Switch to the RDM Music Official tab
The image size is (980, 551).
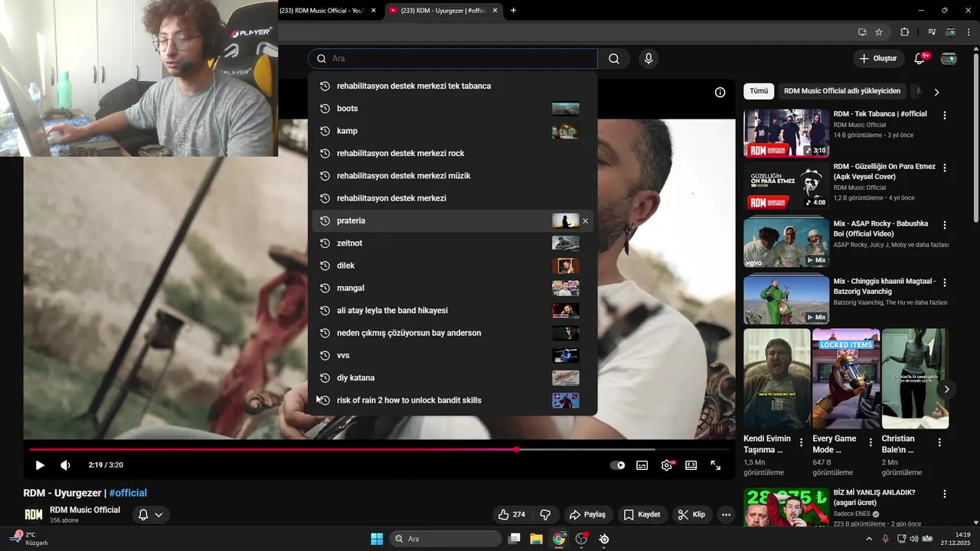point(327,11)
